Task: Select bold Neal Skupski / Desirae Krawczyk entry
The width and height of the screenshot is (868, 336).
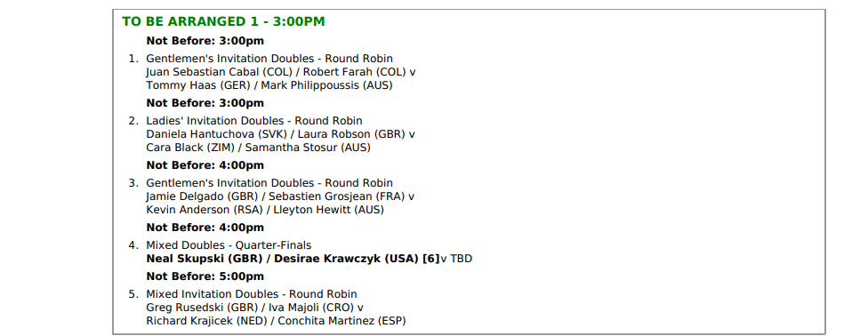Action: tap(293, 259)
